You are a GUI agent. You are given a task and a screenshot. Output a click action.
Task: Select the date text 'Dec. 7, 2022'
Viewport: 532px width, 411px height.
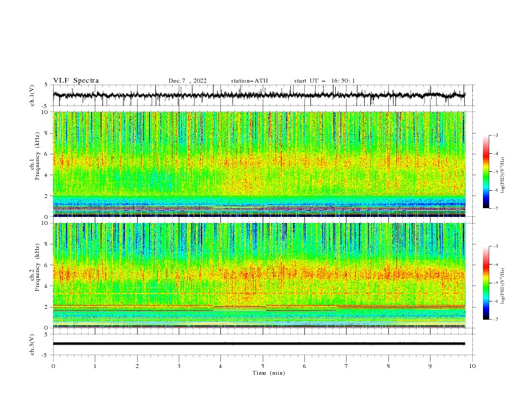pos(187,81)
